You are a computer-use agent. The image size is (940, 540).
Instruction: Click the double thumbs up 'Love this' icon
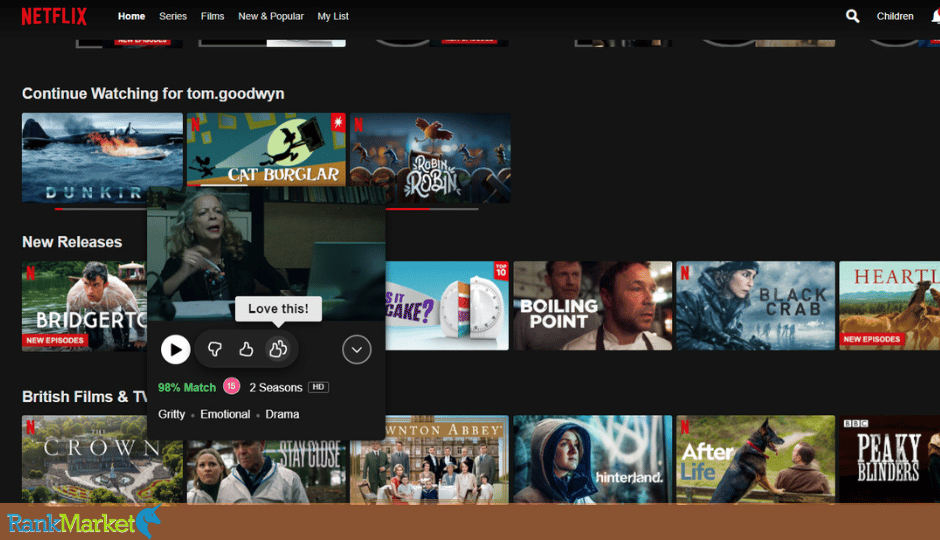(278, 349)
